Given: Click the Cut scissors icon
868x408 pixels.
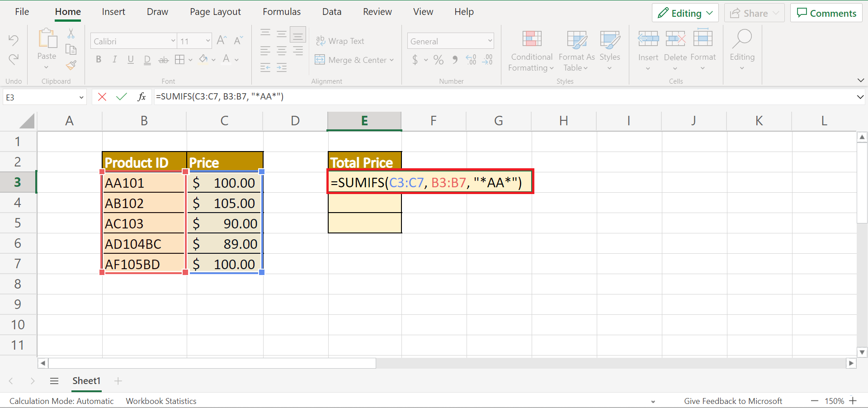Looking at the screenshot, I should [71, 33].
